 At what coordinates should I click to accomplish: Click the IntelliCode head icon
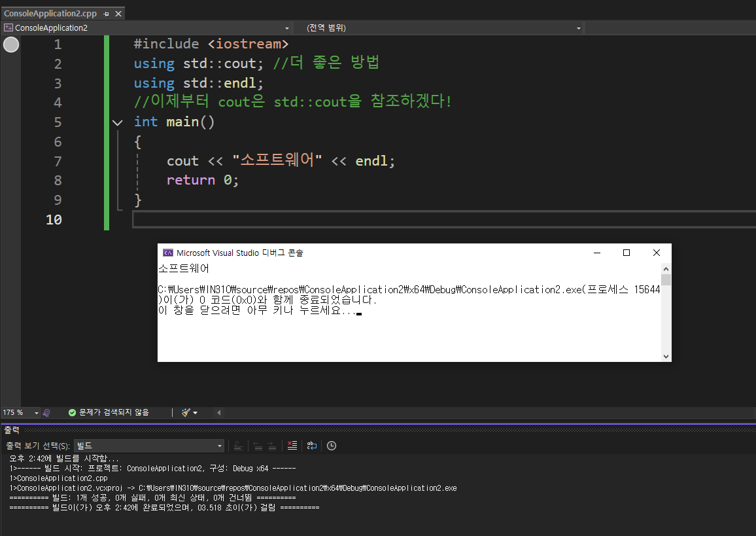click(47, 412)
